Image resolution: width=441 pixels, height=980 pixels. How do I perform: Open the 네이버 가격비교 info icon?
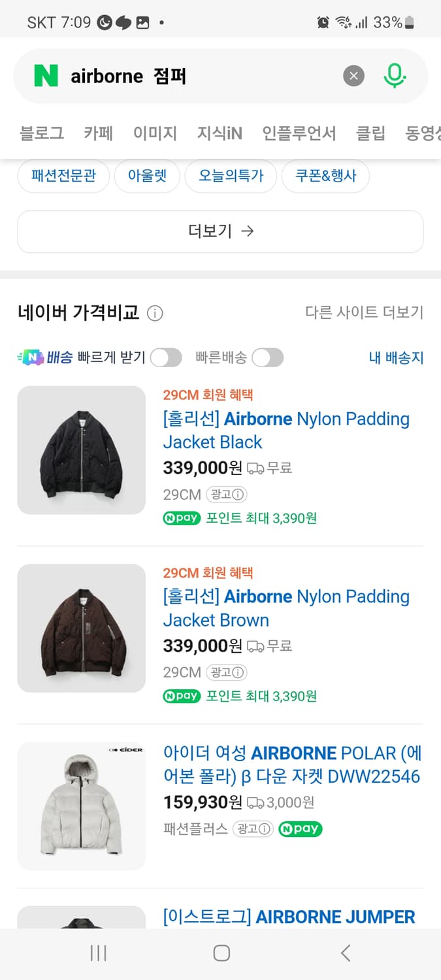(155, 314)
